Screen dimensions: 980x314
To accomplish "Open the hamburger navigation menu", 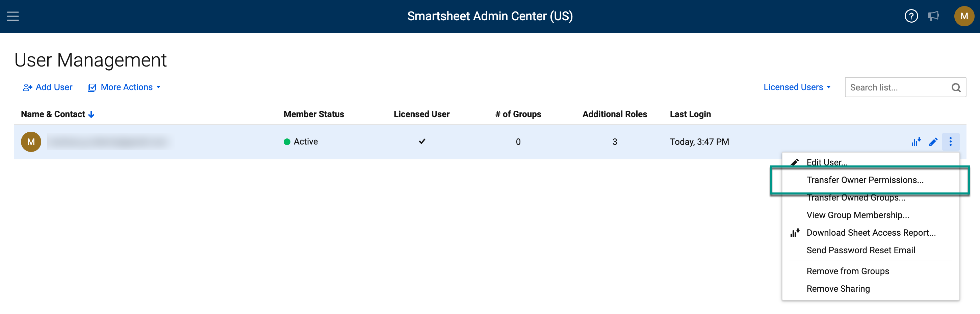I will pyautogui.click(x=12, y=16).
